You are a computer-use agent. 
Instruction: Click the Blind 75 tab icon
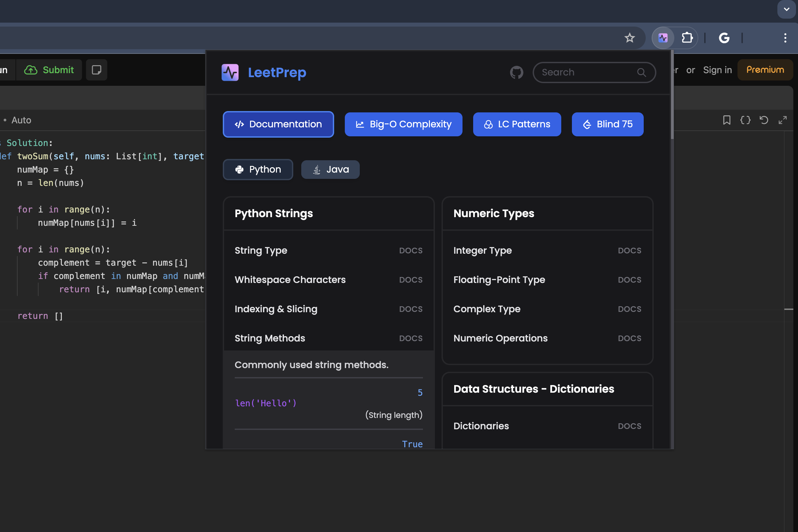click(587, 124)
